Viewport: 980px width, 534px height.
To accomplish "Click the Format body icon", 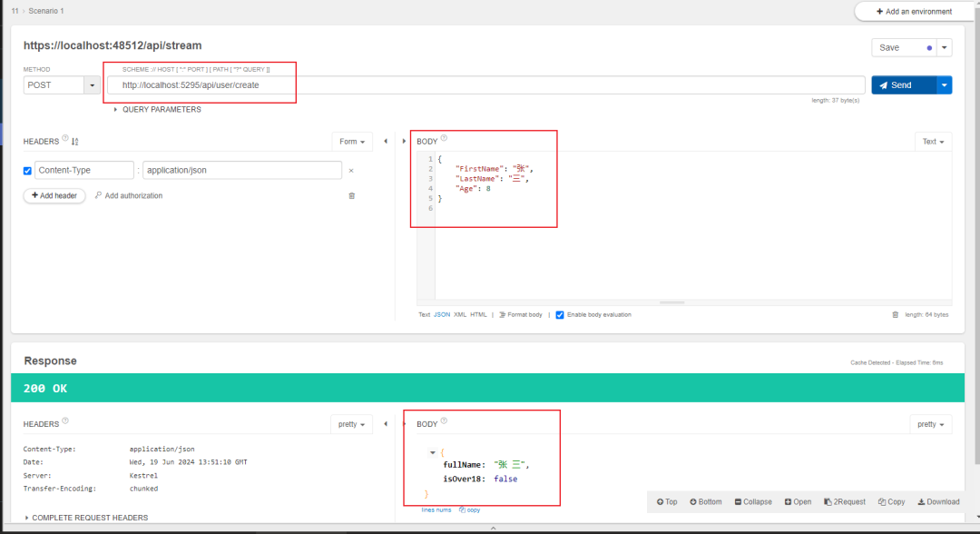I will click(x=503, y=314).
